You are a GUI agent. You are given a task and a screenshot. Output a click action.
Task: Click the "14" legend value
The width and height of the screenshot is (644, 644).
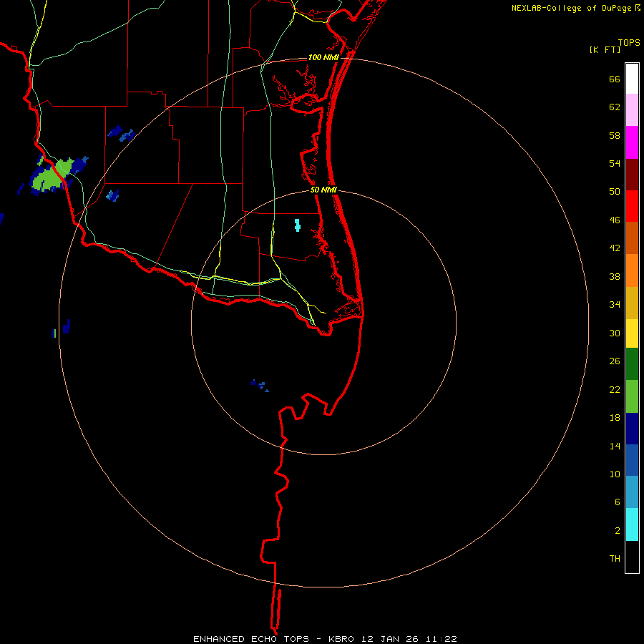tap(615, 446)
